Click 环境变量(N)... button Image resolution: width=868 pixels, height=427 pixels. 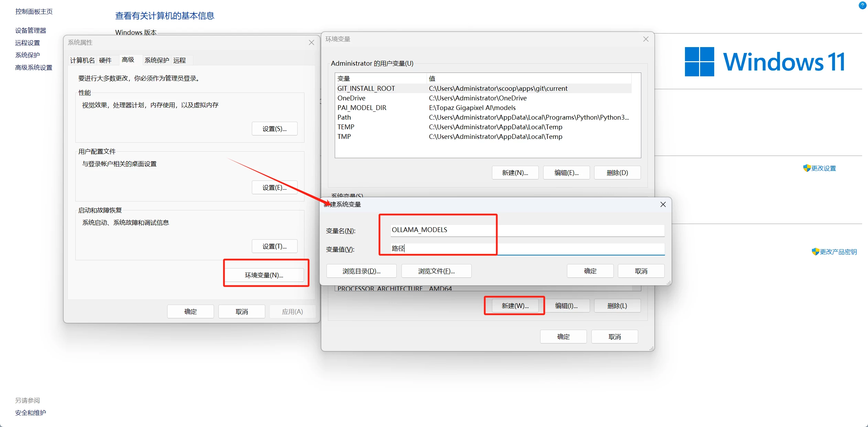264,275
